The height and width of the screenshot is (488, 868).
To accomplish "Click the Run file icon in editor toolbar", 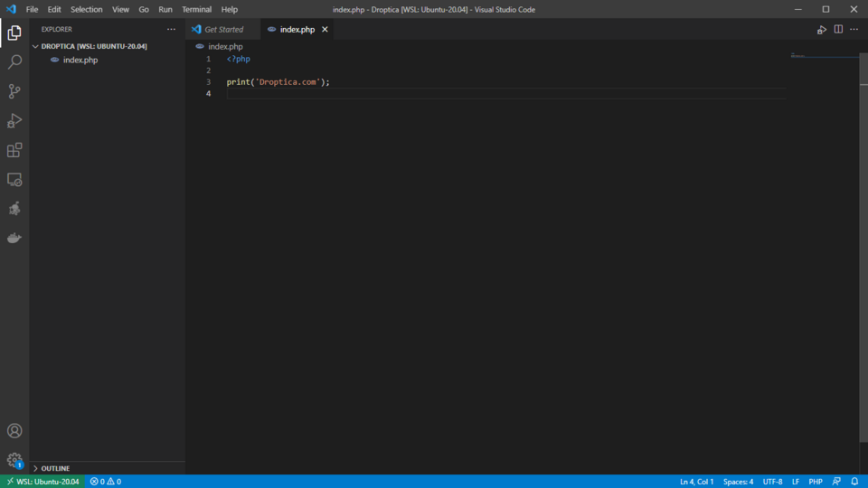I will pyautogui.click(x=822, y=29).
